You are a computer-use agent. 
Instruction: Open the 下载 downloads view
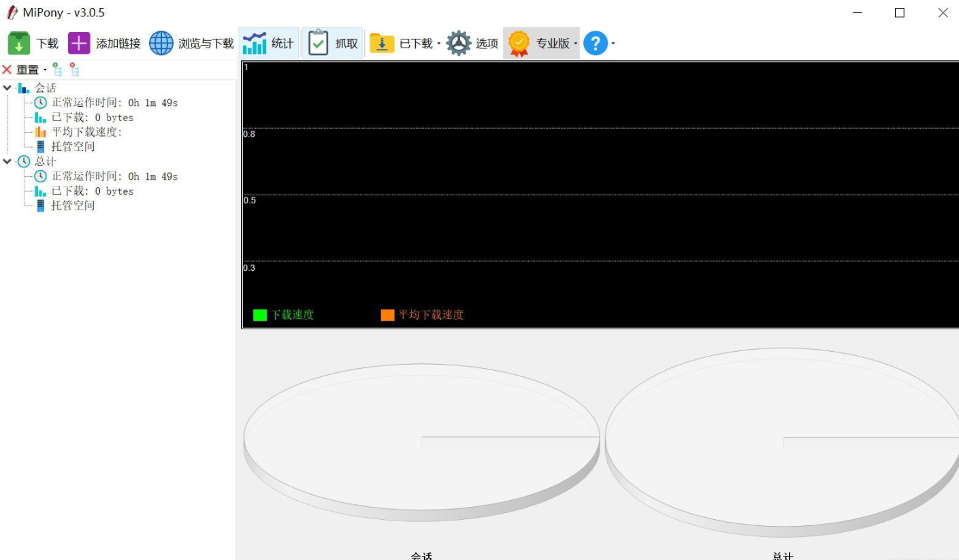(x=33, y=44)
